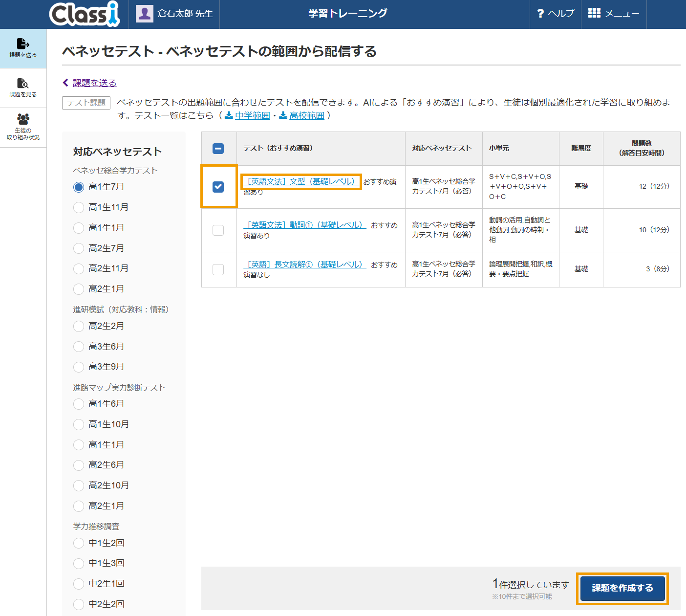Click the 生徒の取り組み状況 sidebar icon
The image size is (686, 616).
point(23,119)
